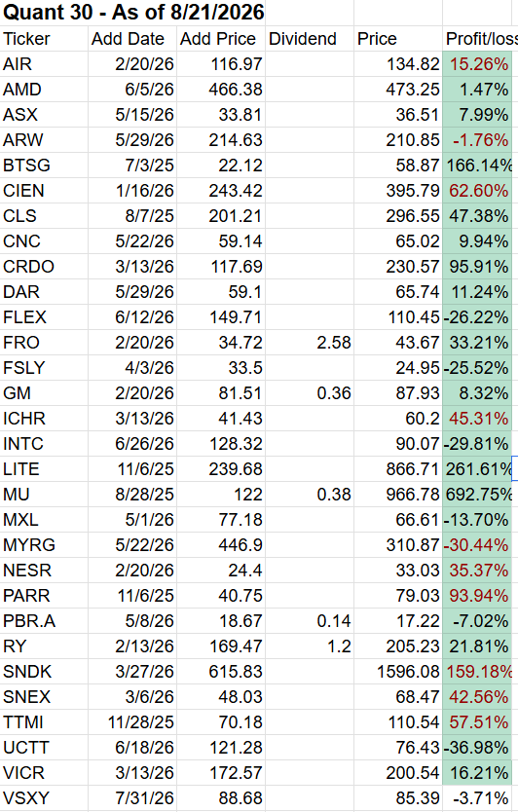Image resolution: width=518 pixels, height=812 pixels.
Task: Select the UCTT profit cell -36.98%
Action: tap(477, 748)
